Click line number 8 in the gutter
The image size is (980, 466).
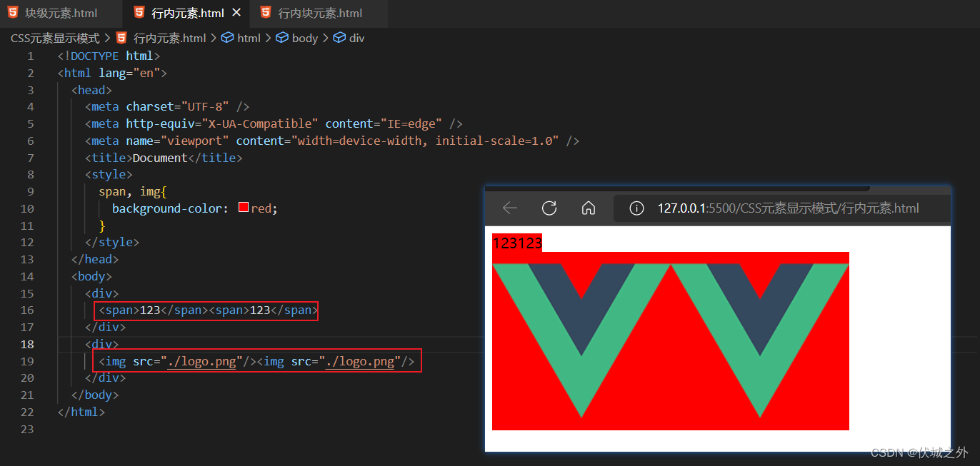click(30, 175)
